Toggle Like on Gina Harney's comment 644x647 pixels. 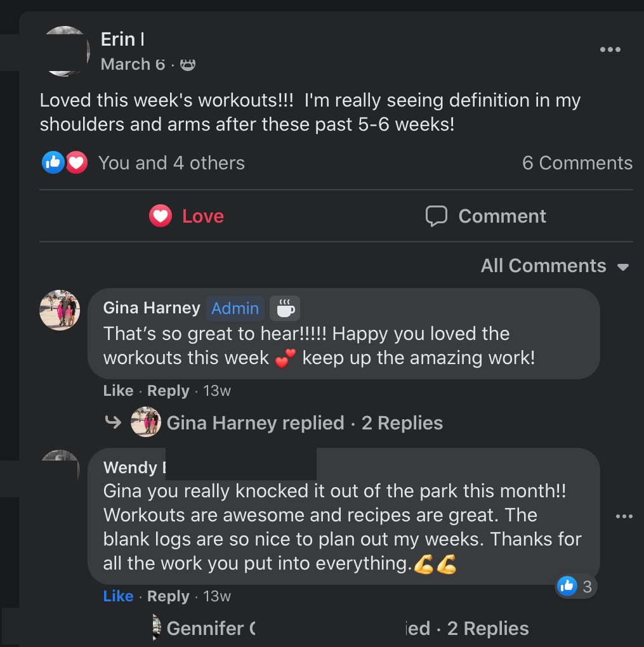pos(118,391)
